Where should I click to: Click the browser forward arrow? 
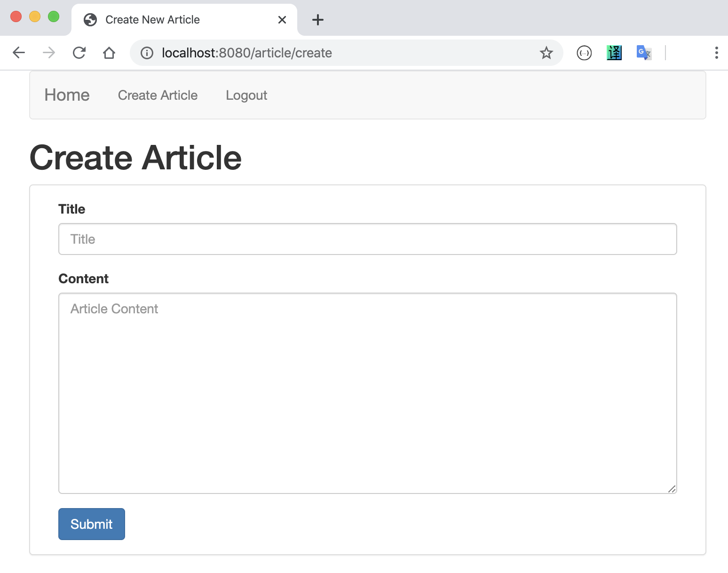click(x=49, y=53)
